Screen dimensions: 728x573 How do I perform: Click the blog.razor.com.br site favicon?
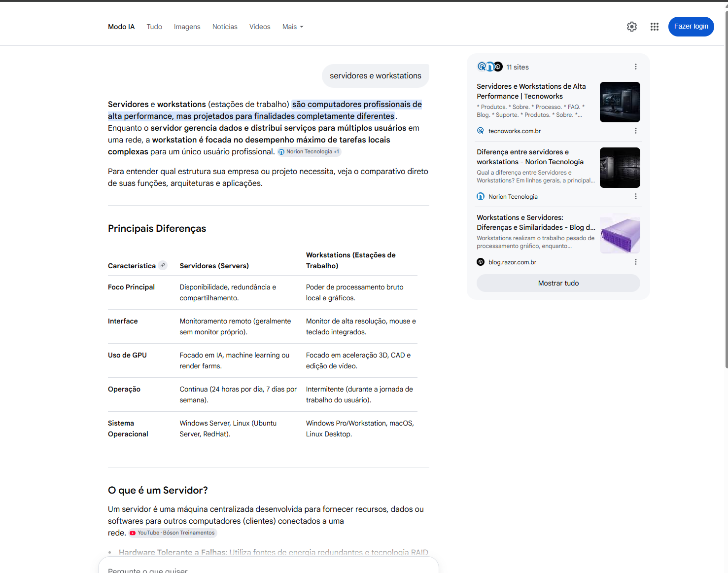coord(481,262)
